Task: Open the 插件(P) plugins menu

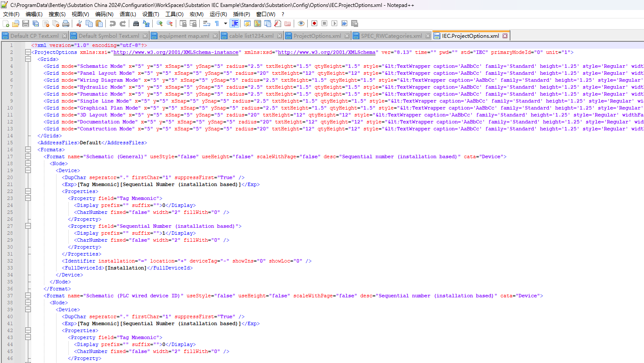Action: pos(241,14)
